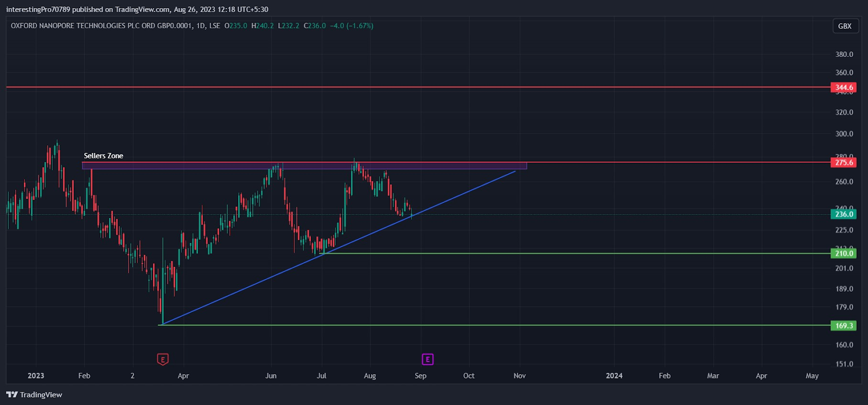Click the Nov label on time axis
The image size is (868, 405).
tap(520, 376)
